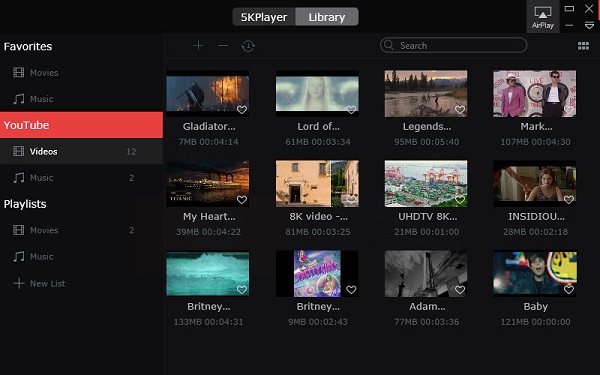
Task: Switch to the 5KPlayer tab
Action: 264,17
